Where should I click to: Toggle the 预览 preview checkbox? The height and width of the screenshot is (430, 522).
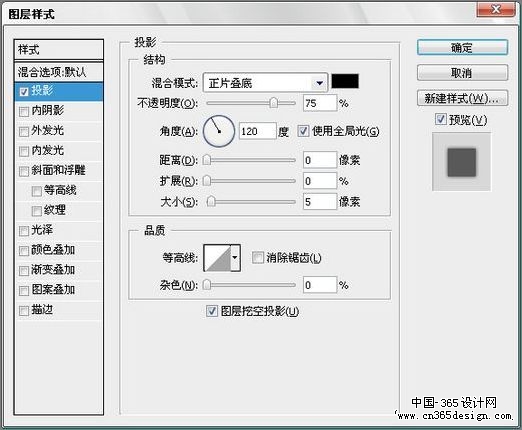tap(441, 119)
